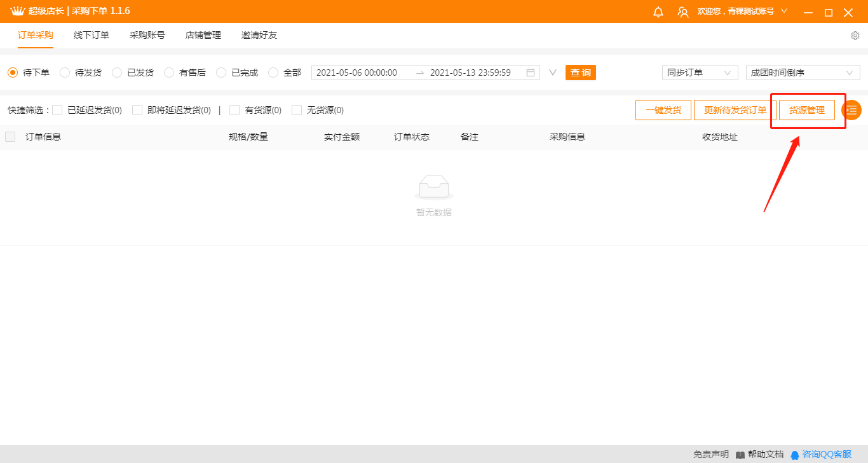Click the orange side-panel menu icon
The image size is (868, 463).
point(851,110)
